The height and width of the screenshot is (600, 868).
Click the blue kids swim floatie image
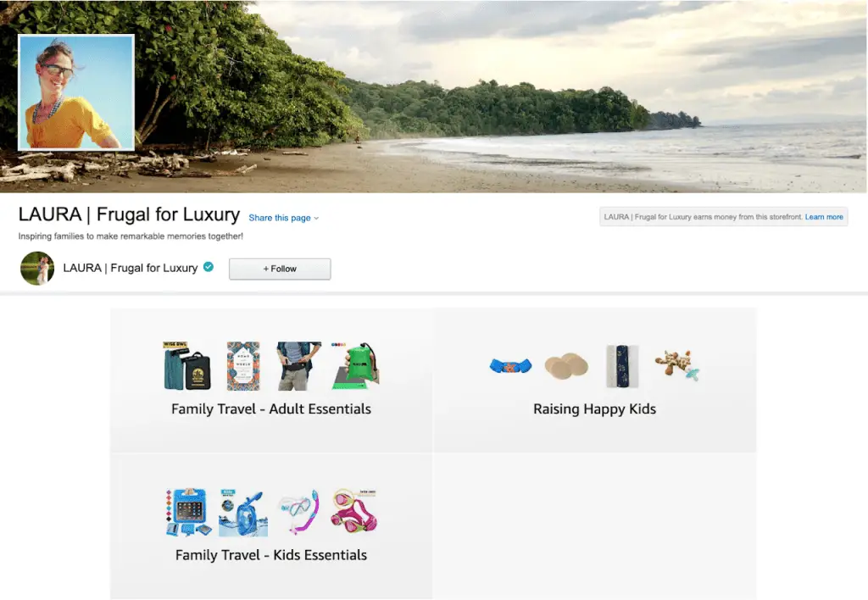click(x=510, y=366)
